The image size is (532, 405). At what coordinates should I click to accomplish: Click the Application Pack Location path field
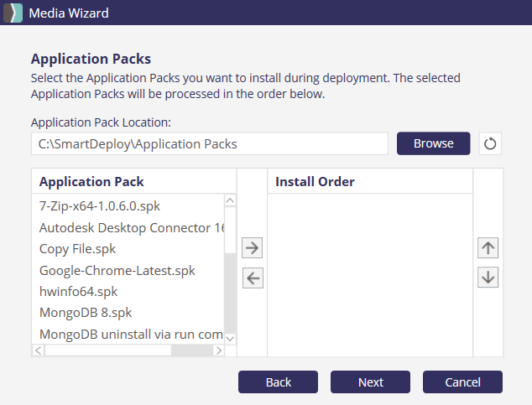pos(209,143)
